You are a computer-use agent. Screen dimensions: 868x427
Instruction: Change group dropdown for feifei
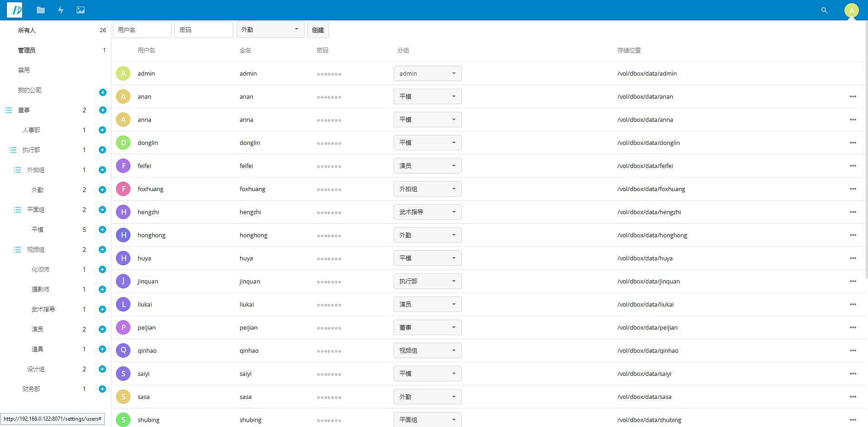pyautogui.click(x=427, y=166)
